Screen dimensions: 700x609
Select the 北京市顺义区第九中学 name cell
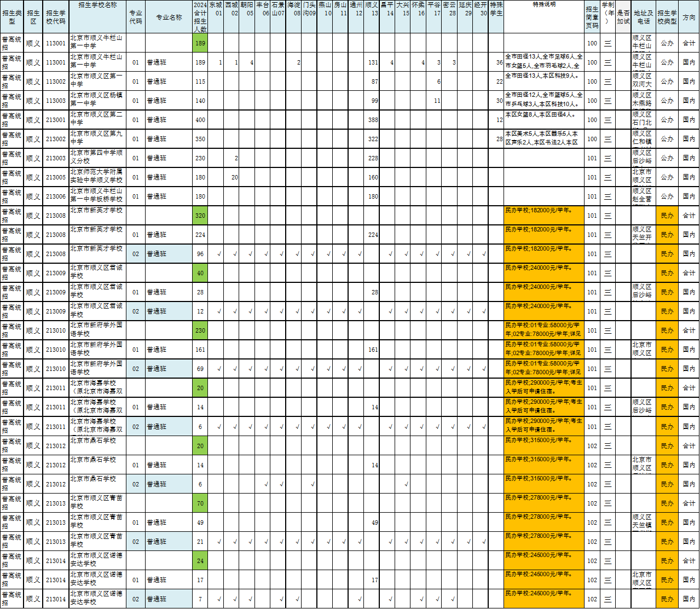click(97, 139)
